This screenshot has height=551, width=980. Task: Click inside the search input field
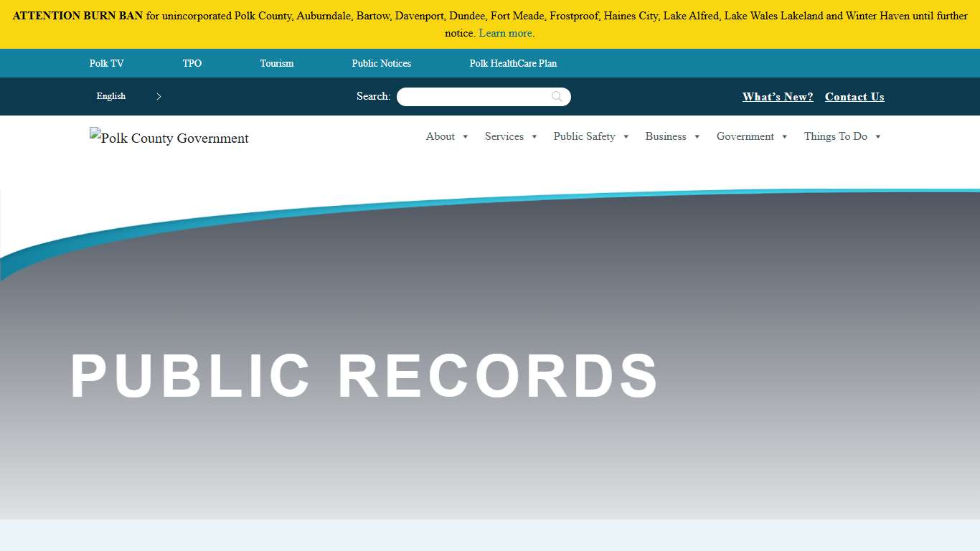473,96
